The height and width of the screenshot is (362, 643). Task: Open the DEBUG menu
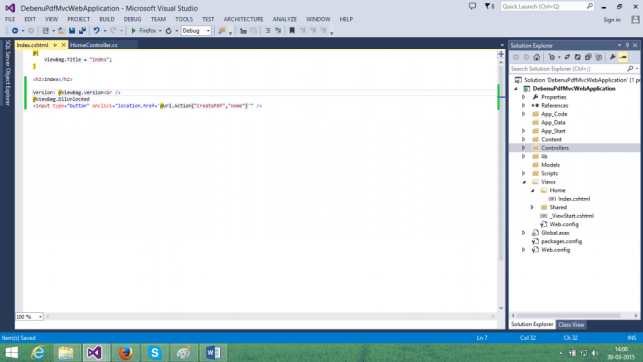132,19
